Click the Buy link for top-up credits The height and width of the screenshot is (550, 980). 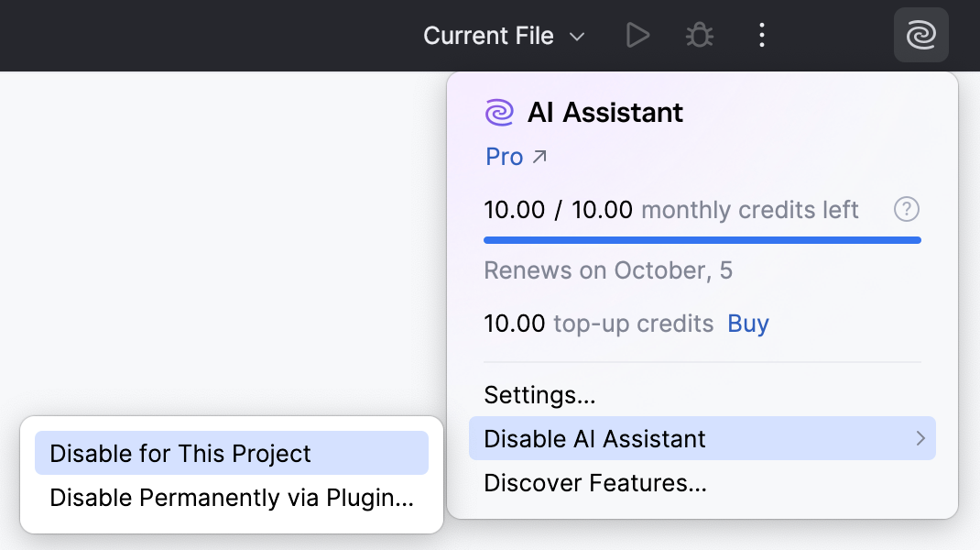coord(747,323)
